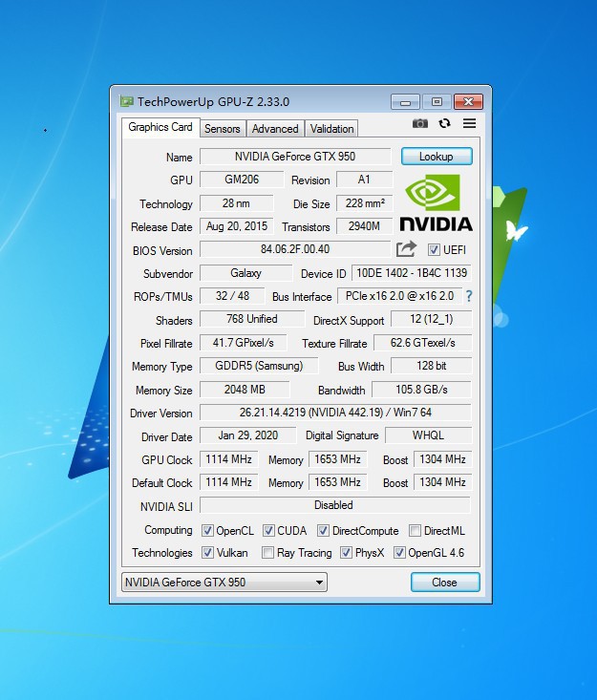
Task: Click the NVIDIA logo image
Action: 436,203
